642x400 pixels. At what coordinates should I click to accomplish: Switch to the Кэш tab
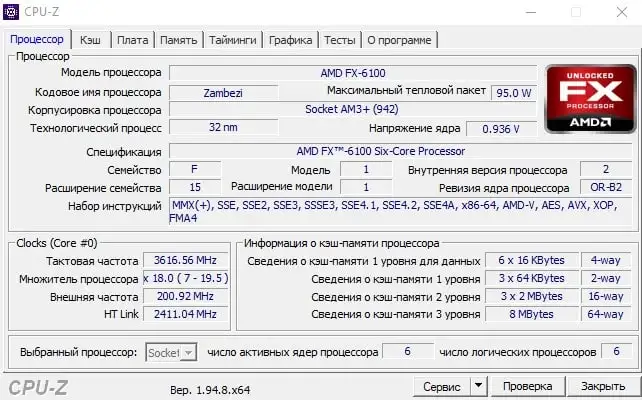pos(90,40)
